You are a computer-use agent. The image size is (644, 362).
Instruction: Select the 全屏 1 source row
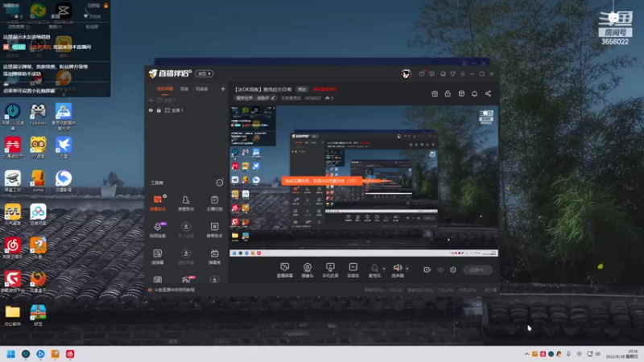click(x=187, y=110)
